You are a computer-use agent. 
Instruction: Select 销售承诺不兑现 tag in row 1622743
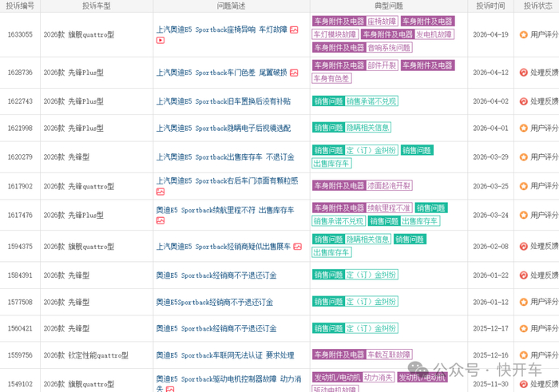pyautogui.click(x=371, y=101)
